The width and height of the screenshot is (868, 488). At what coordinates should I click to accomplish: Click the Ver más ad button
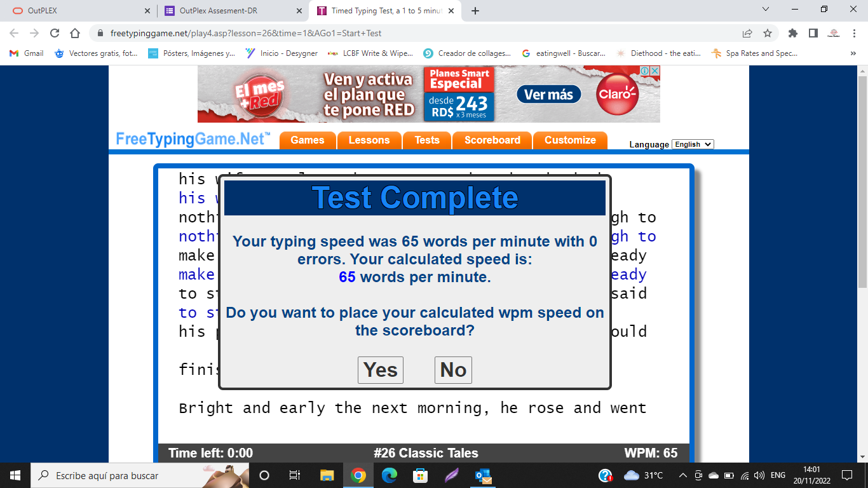(548, 95)
